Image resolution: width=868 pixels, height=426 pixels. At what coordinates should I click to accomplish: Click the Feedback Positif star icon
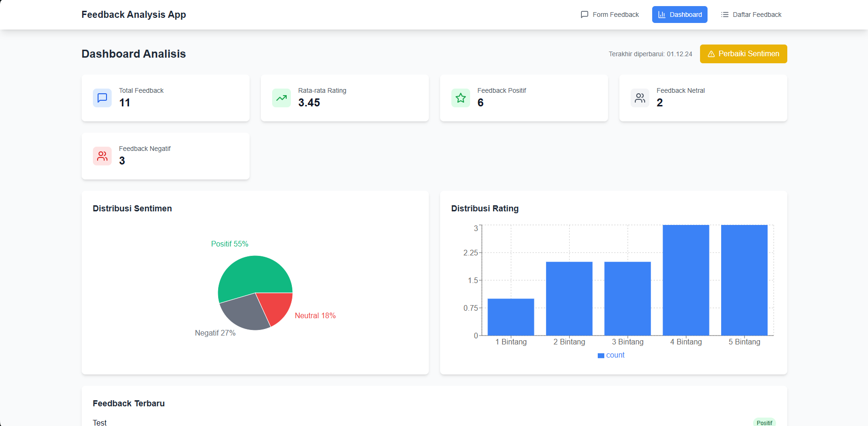pos(460,98)
